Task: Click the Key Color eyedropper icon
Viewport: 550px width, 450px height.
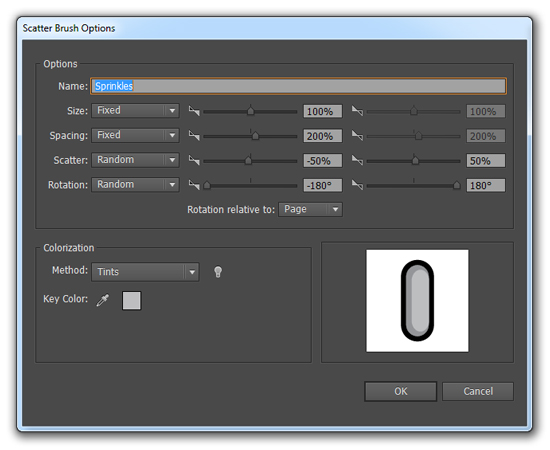Action: tap(103, 300)
